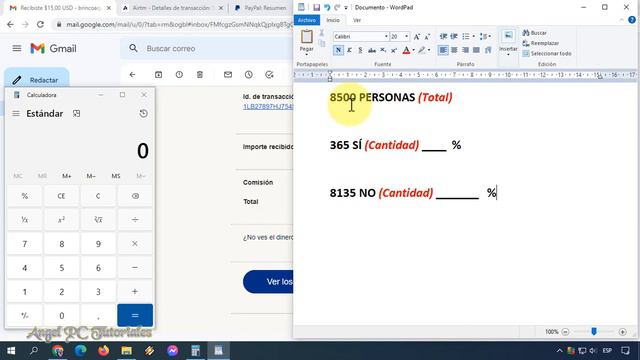
Task: Open WordPad help question mark icon
Action: [632, 20]
